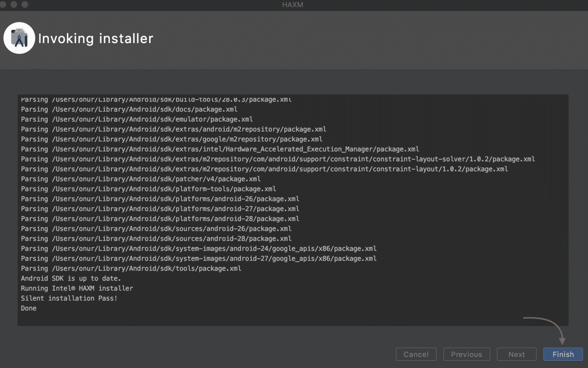Click the platforms/android-26 log line

tap(160, 199)
